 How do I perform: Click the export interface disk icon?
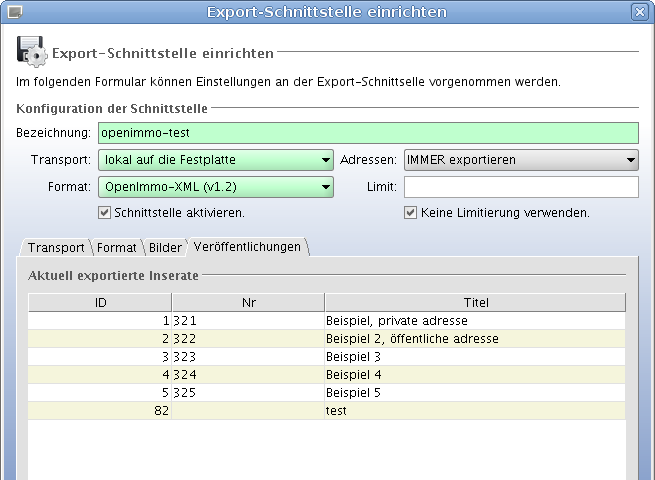pyautogui.click(x=32, y=51)
